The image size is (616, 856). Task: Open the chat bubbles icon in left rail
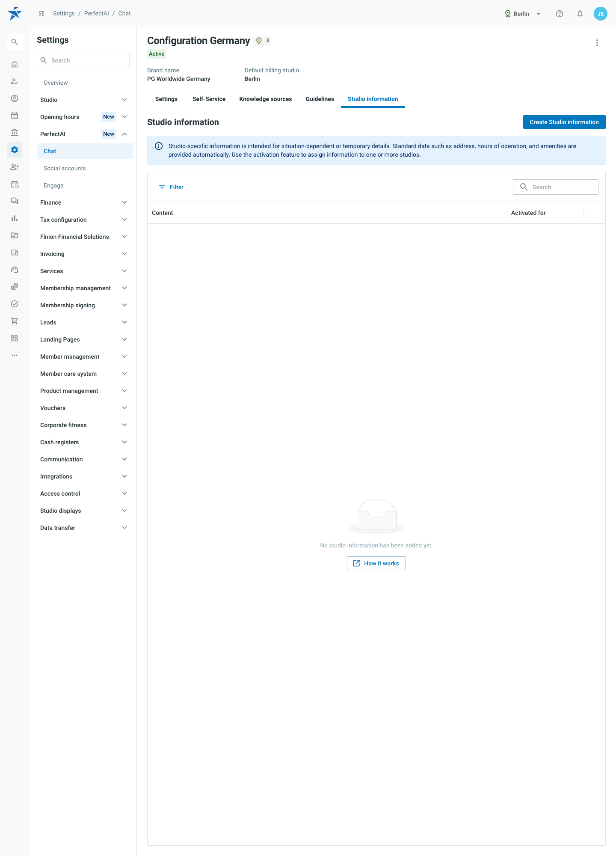[x=15, y=201]
